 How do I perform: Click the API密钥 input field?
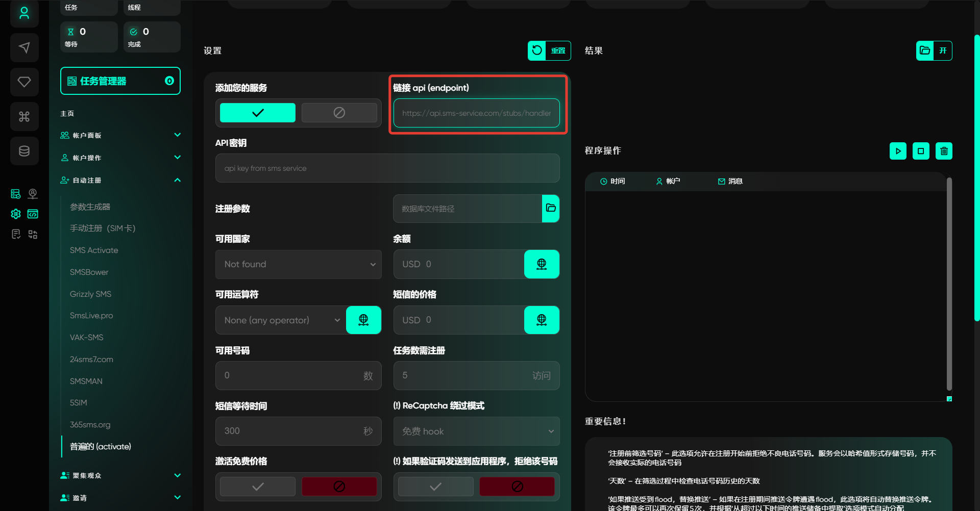[387, 168]
